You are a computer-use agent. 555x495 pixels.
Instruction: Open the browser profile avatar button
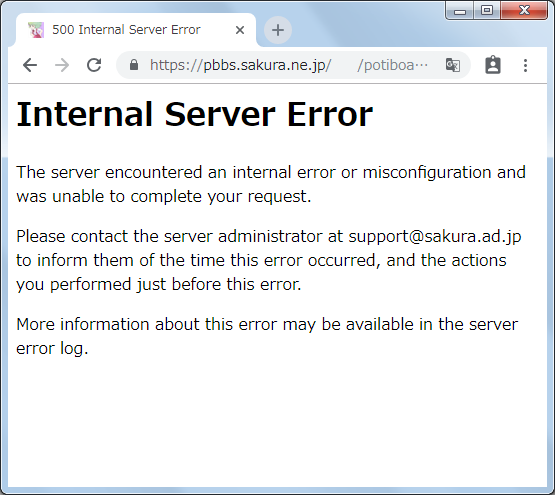(492, 65)
